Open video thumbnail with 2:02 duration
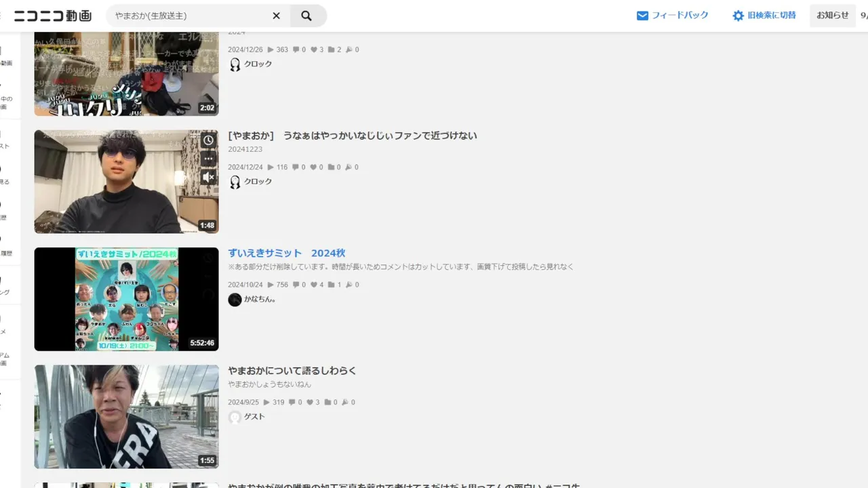Viewport: 868px width, 488px height. click(x=127, y=73)
